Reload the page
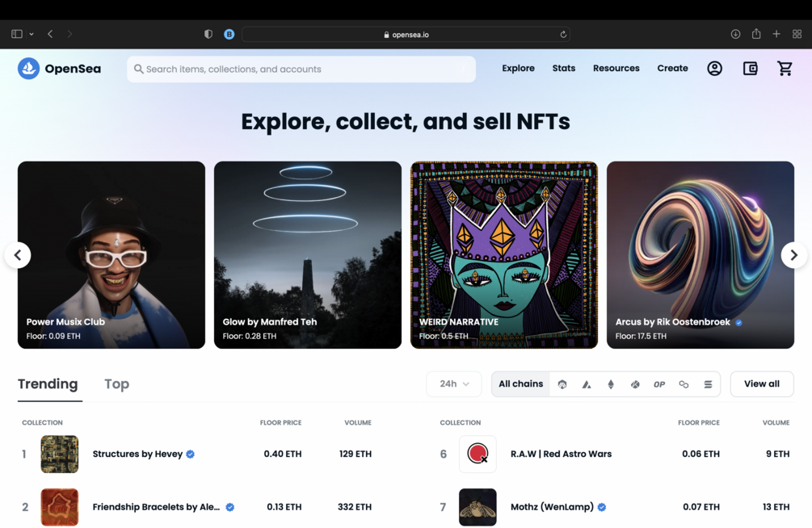Viewport: 812px width, 528px height. coord(563,35)
